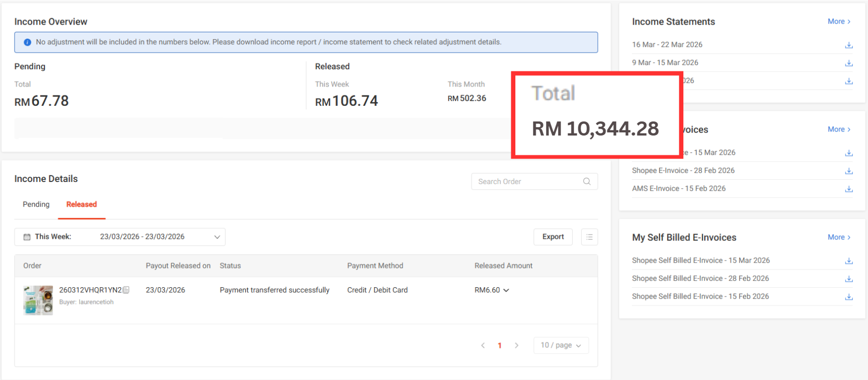The width and height of the screenshot is (868, 380).
Task: Click Shopee E-Invoice - 28 Feb 2026 text
Action: [x=683, y=170]
